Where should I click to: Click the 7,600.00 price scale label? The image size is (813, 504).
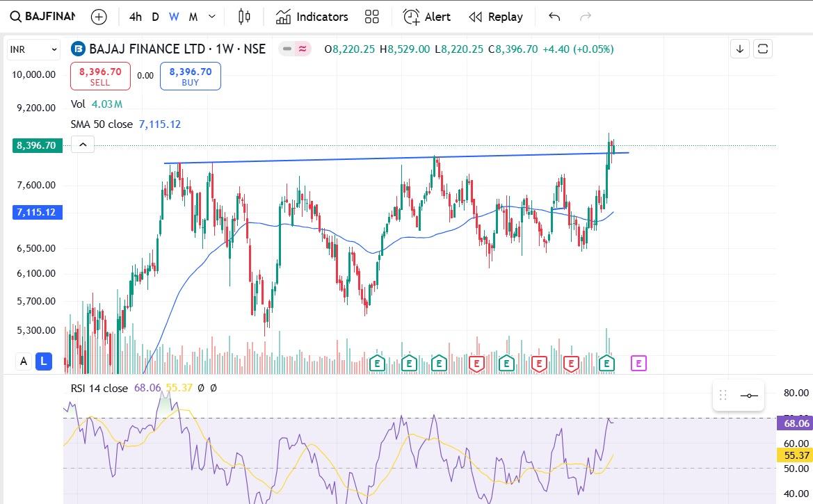pos(36,185)
